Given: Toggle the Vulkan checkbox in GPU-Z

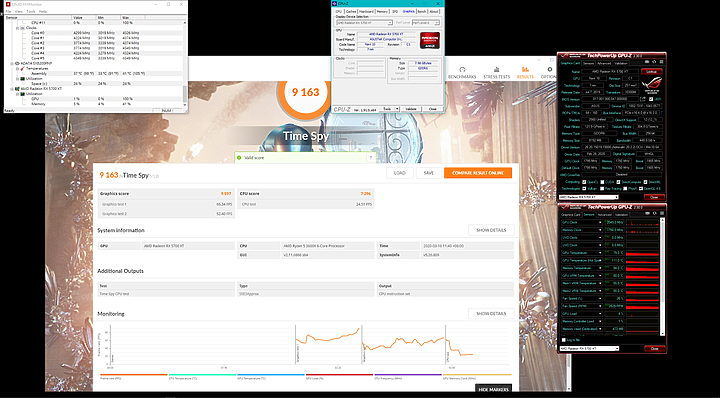Looking at the screenshot, I should [584, 189].
